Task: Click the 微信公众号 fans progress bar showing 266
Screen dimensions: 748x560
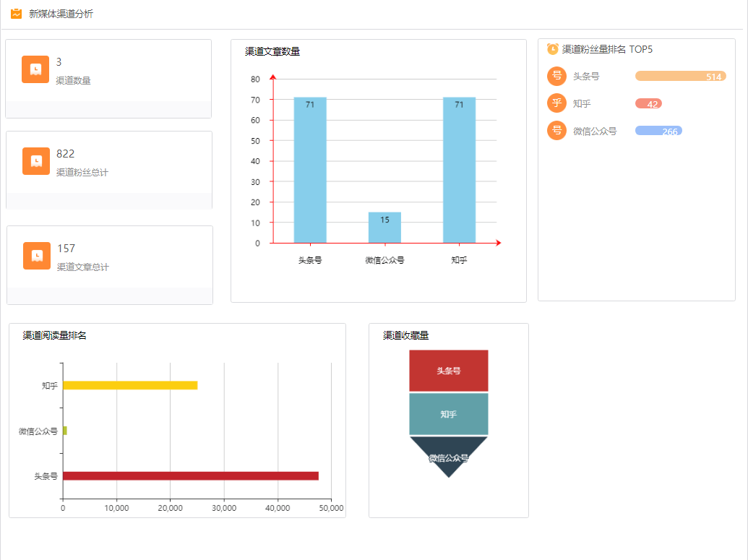Action: (x=658, y=131)
